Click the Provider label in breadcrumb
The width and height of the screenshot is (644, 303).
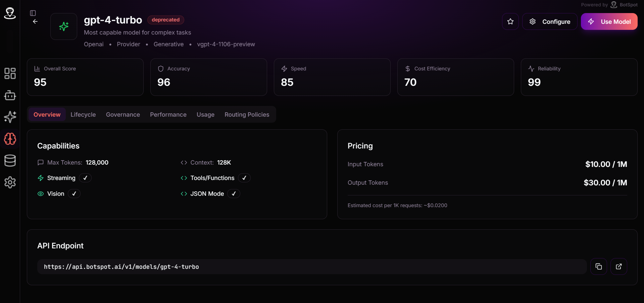coord(129,44)
